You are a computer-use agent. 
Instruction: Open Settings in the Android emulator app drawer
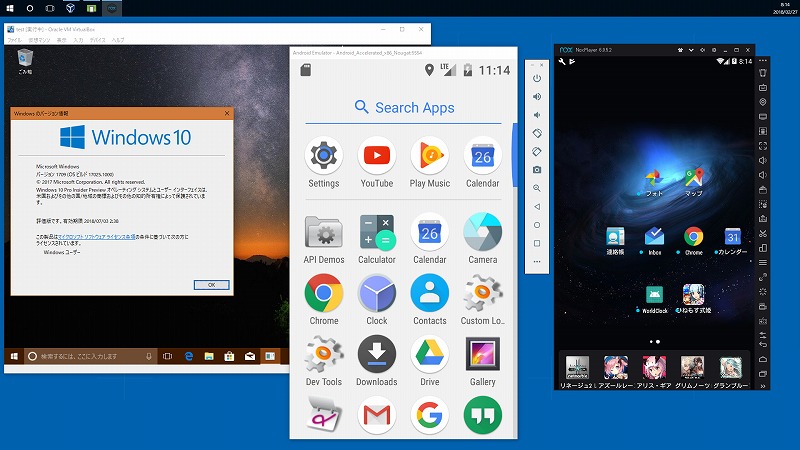323,156
